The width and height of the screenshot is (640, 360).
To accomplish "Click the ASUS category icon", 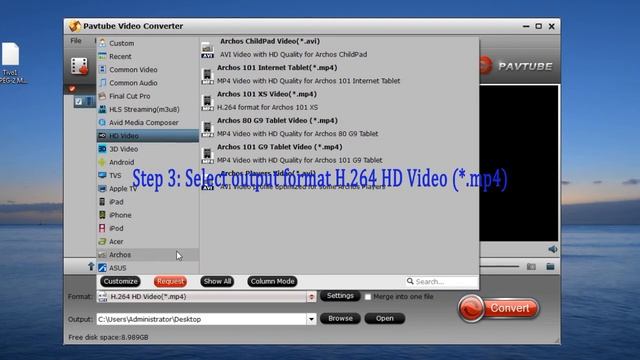I will click(102, 268).
